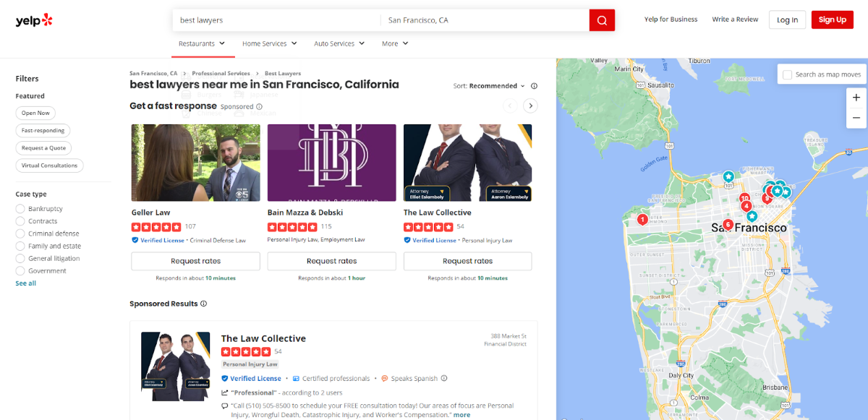Click the Personal Injury Law tag
The image size is (868, 420).
coord(250,364)
